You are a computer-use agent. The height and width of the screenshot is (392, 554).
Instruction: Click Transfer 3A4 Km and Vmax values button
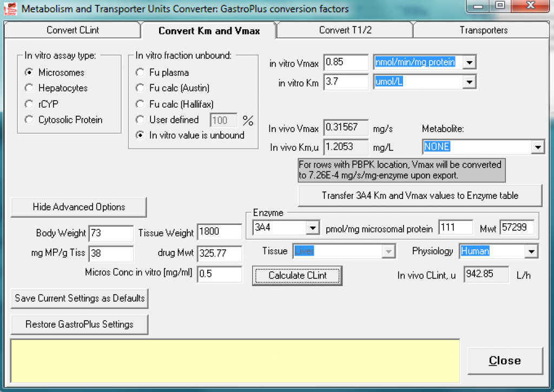click(420, 196)
